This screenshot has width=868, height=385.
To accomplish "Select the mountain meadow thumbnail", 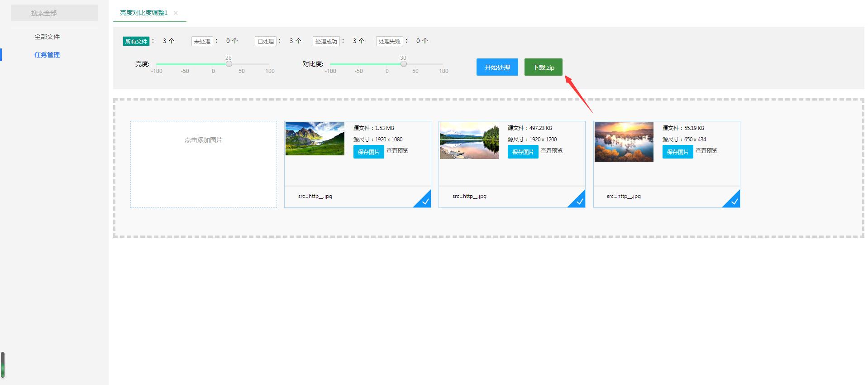I will (x=315, y=139).
